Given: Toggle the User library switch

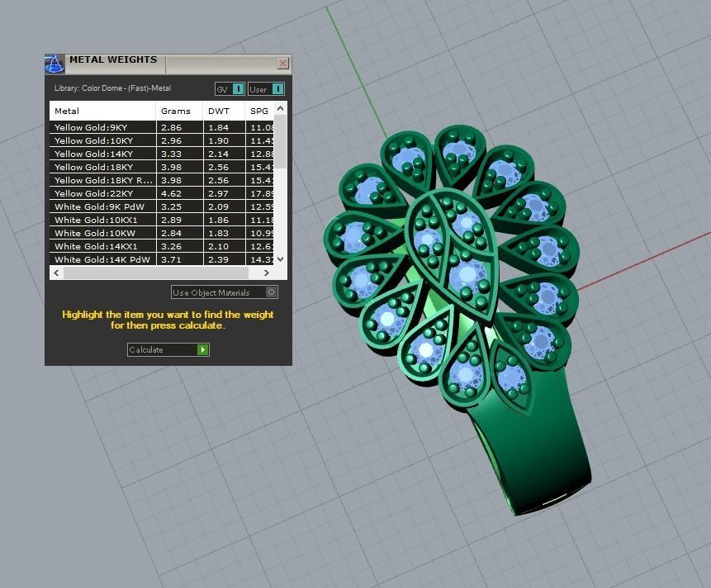Looking at the screenshot, I should 266,89.
